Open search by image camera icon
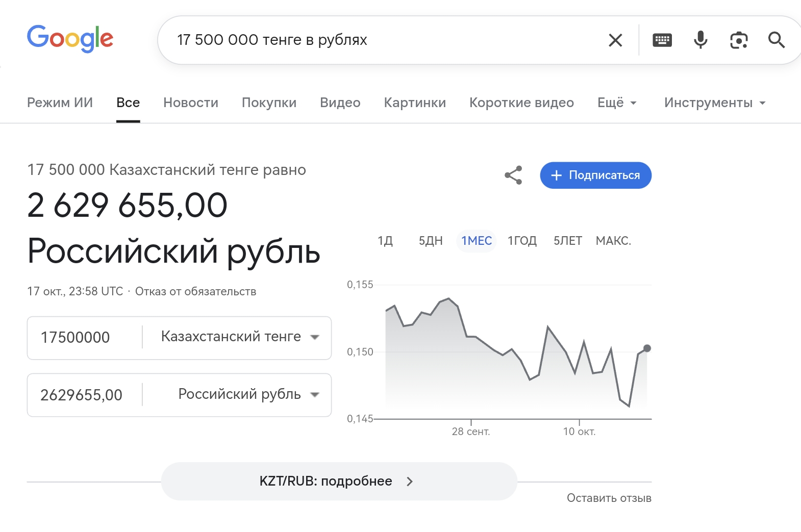Viewport: 801px width, 532px height. [739, 40]
